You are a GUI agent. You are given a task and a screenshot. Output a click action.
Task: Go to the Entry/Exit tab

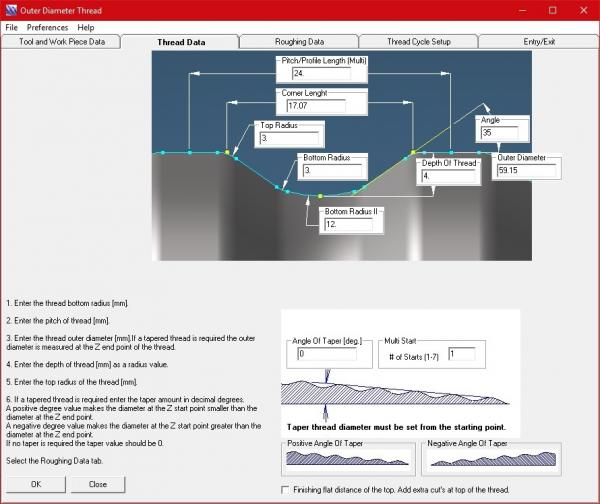click(x=537, y=42)
